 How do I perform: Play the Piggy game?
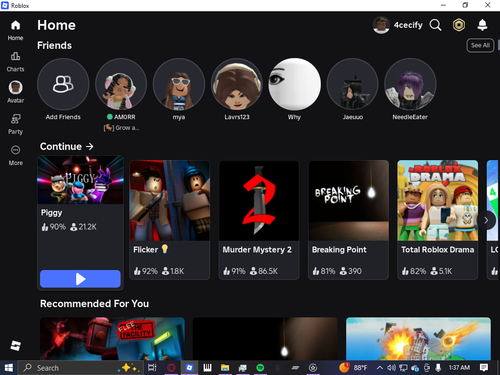click(x=80, y=279)
